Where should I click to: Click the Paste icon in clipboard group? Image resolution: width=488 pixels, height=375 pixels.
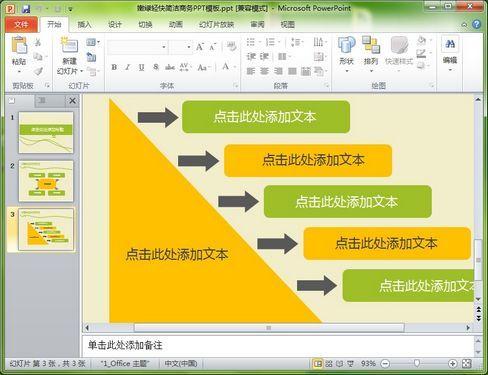click(19, 45)
